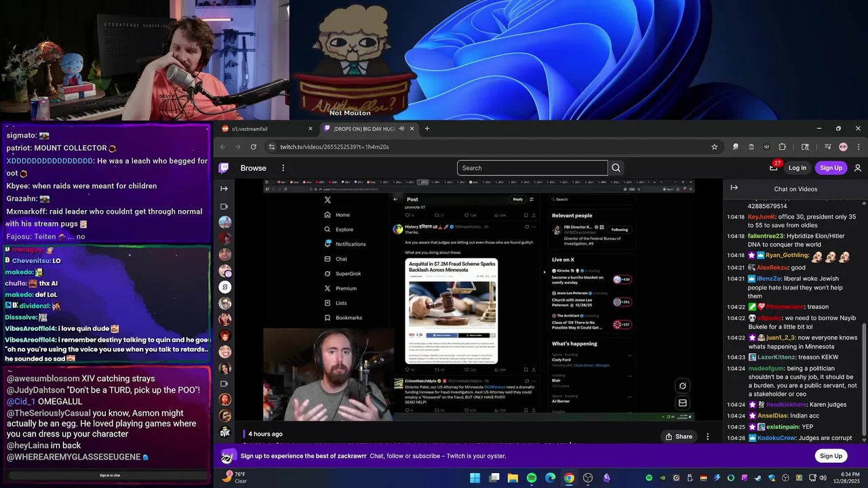The image size is (868, 488).
Task: Share the video with the Share button
Action: click(679, 436)
